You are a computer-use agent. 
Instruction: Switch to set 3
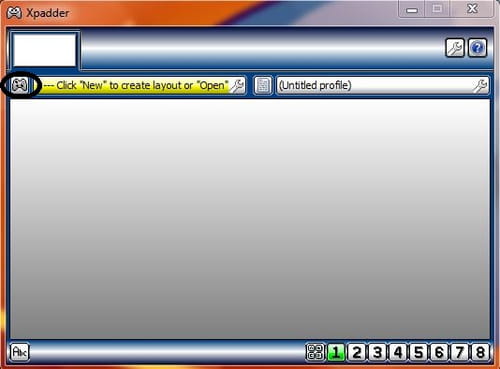(x=377, y=352)
